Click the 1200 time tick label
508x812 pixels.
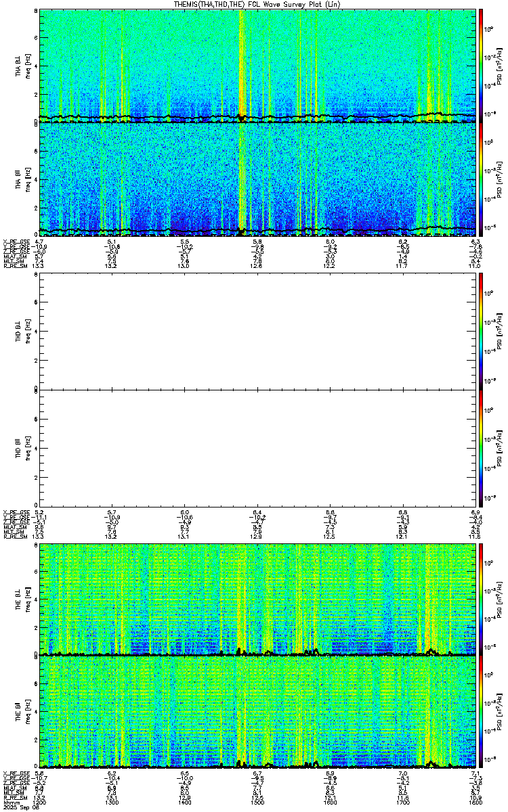(39, 803)
